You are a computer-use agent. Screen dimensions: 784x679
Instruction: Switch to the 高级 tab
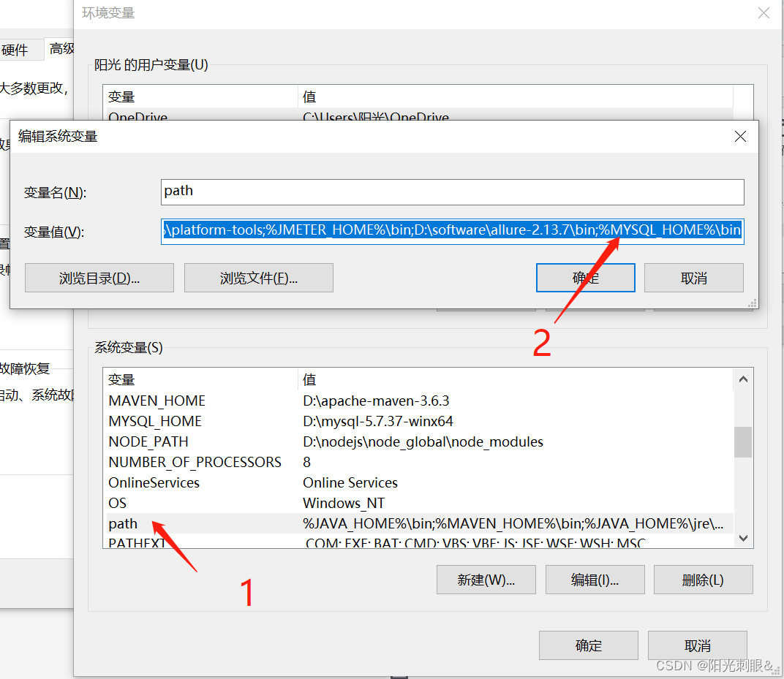61,48
